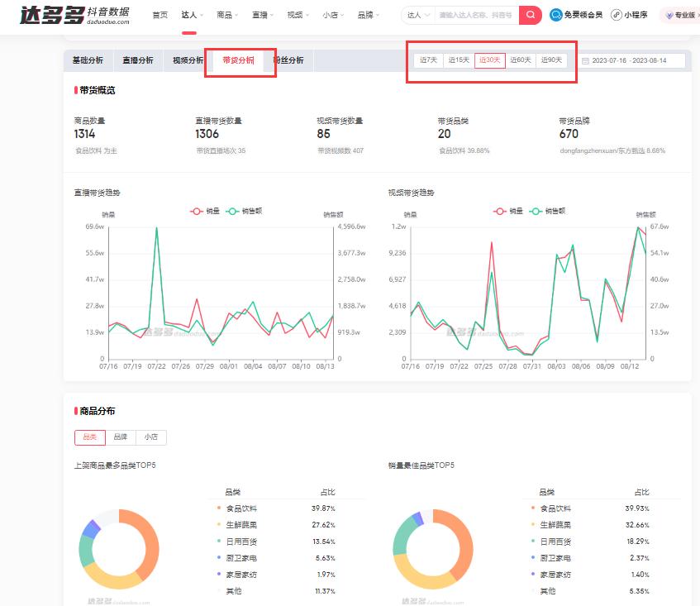Expand the 商品 navigation dropdown
The height and width of the screenshot is (606, 700).
pyautogui.click(x=225, y=14)
